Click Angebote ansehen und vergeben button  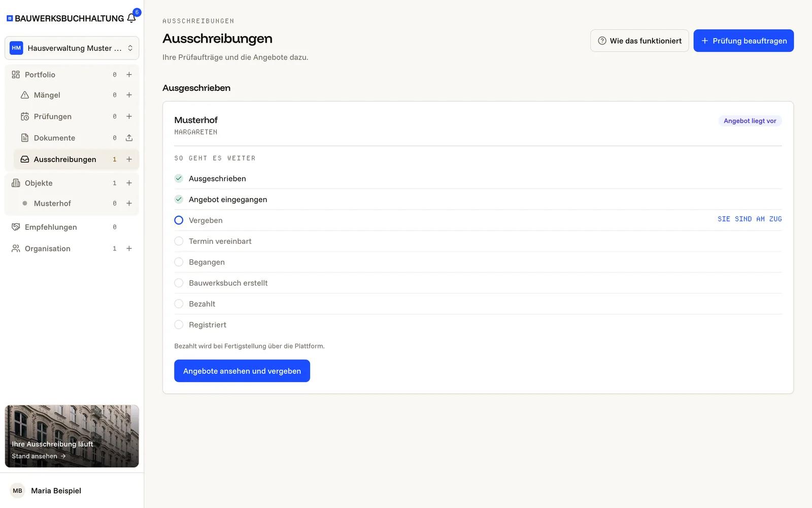pos(242,371)
